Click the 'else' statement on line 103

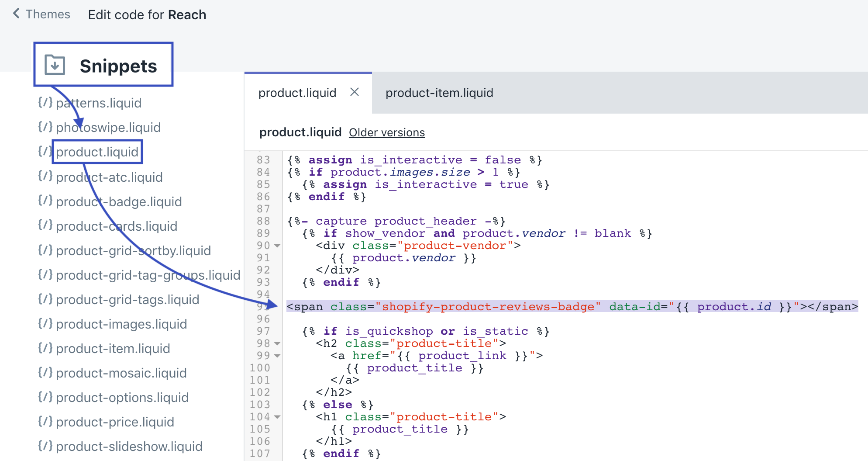(338, 405)
